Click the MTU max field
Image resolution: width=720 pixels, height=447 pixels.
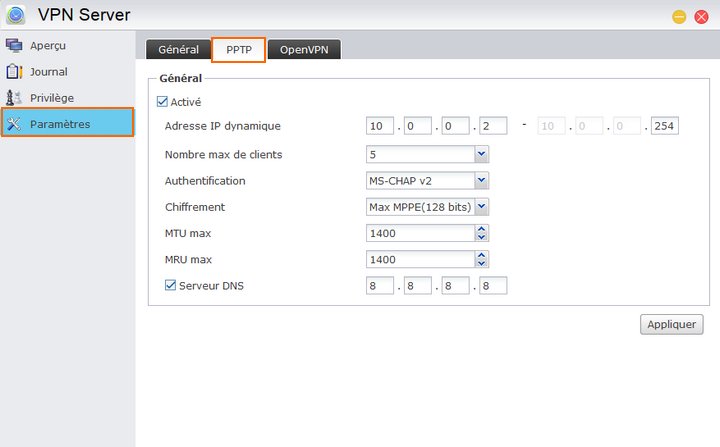420,233
